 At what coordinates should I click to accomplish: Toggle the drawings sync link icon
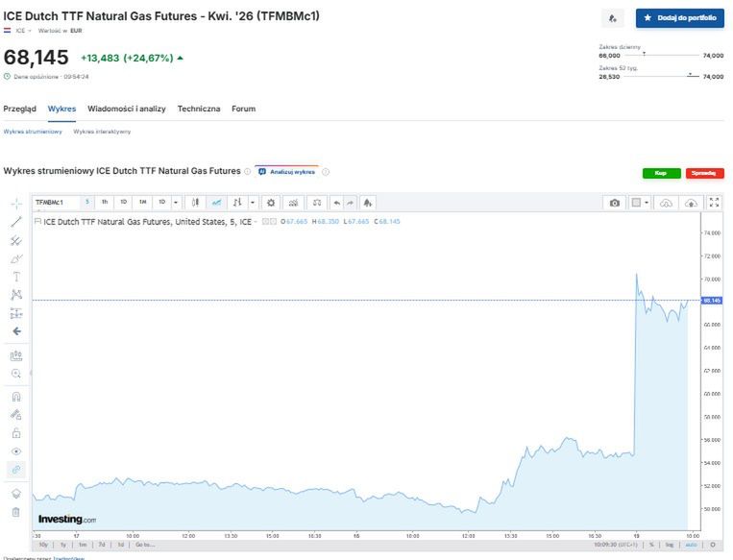pyautogui.click(x=16, y=470)
